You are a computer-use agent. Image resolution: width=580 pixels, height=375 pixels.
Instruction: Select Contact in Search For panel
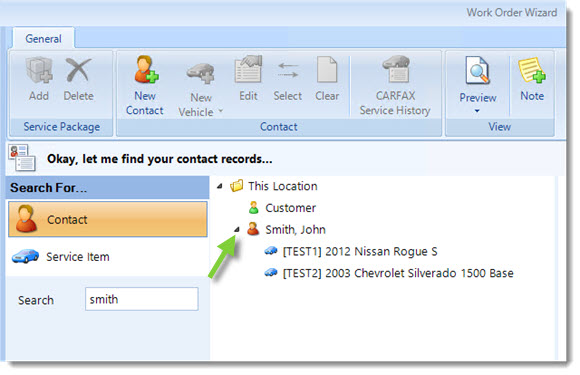pyautogui.click(x=108, y=219)
